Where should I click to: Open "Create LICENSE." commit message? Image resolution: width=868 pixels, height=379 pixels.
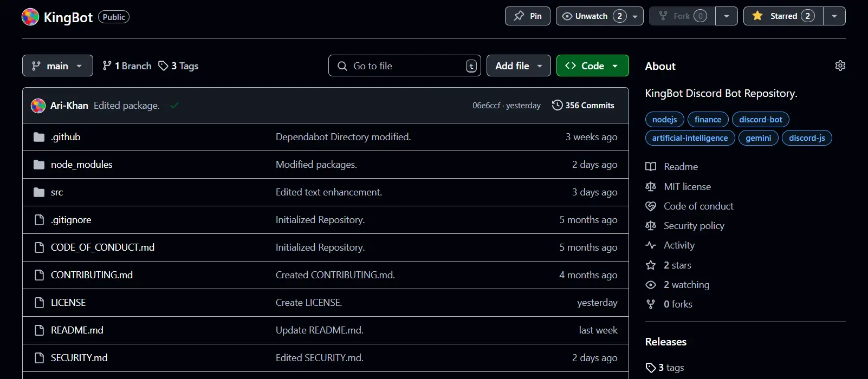309,303
